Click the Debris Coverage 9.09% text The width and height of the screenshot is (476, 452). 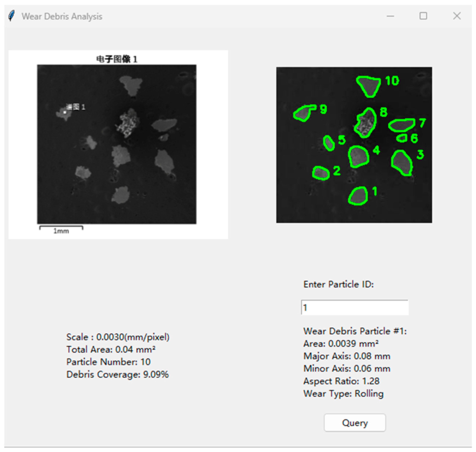click(x=118, y=374)
